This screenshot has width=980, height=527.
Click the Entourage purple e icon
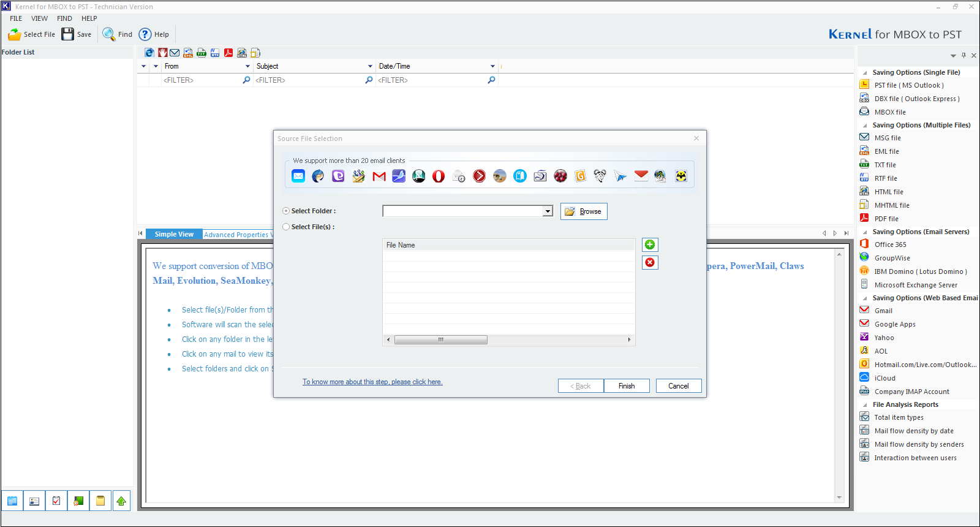(338, 176)
